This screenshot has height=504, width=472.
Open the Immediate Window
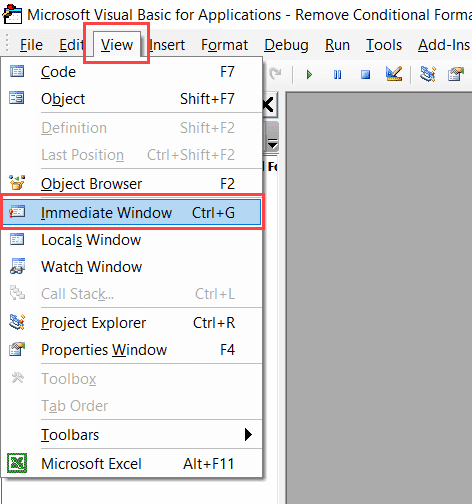coord(132,212)
